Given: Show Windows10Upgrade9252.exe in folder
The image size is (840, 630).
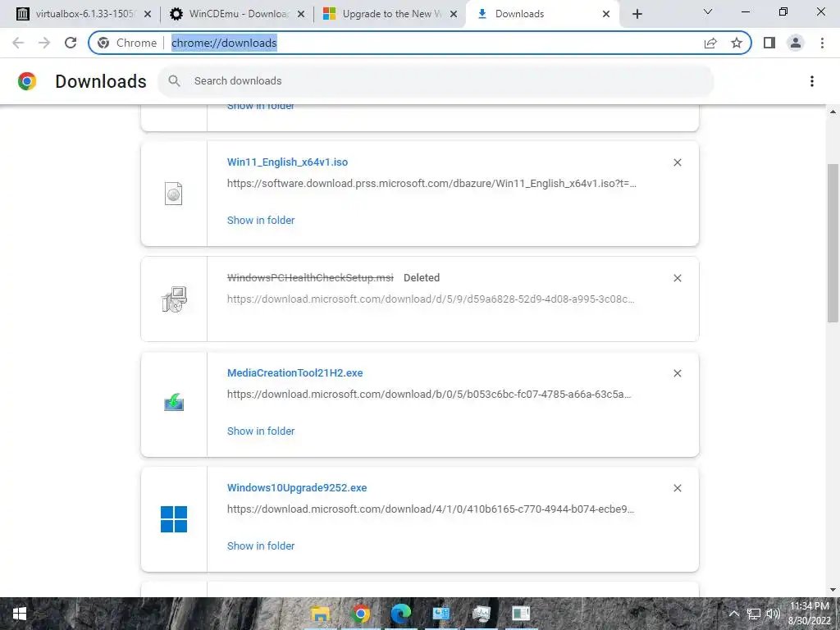Looking at the screenshot, I should click(261, 546).
